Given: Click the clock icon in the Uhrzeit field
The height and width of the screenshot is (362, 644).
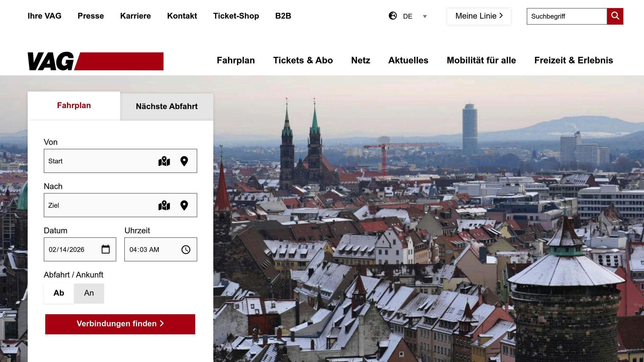Looking at the screenshot, I should (x=186, y=249).
